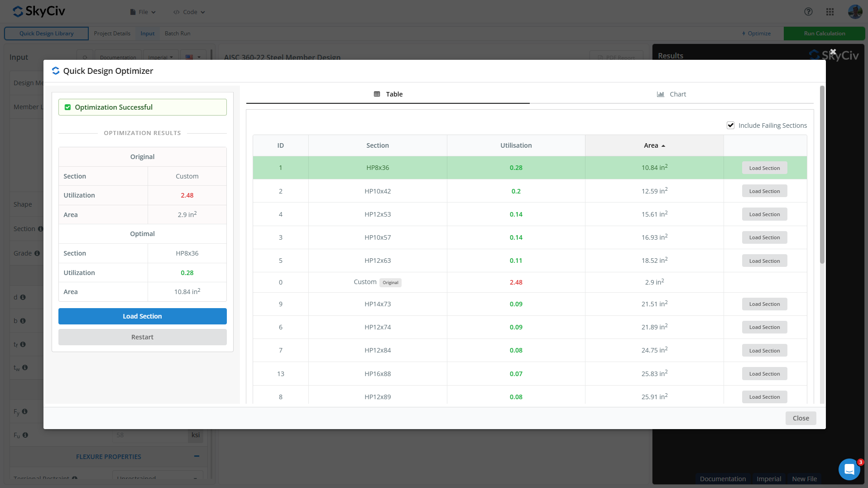Click the info icon next to Fu
This screenshot has height=488, width=868.
(25, 435)
